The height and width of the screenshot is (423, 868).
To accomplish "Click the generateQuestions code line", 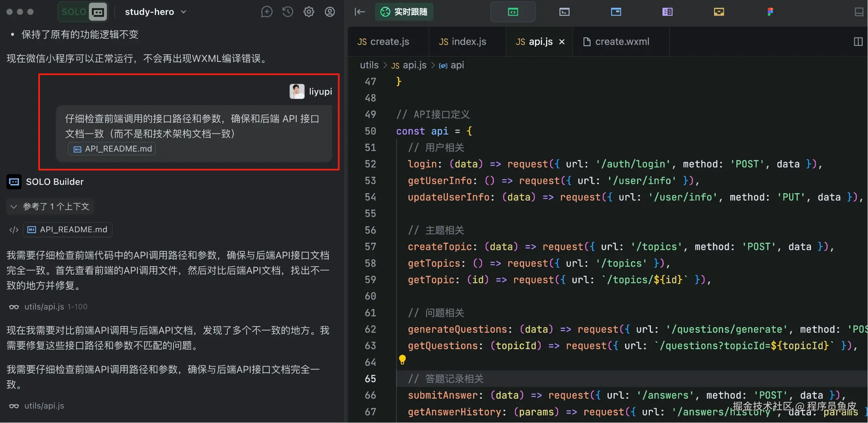I will [637, 329].
